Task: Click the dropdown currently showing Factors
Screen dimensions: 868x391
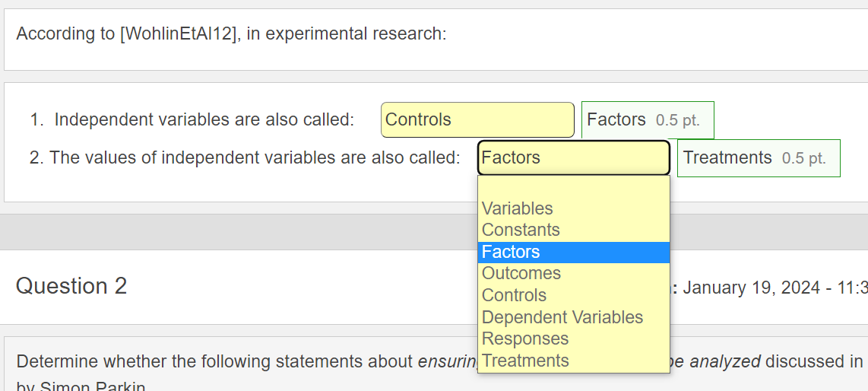Action: [x=573, y=158]
